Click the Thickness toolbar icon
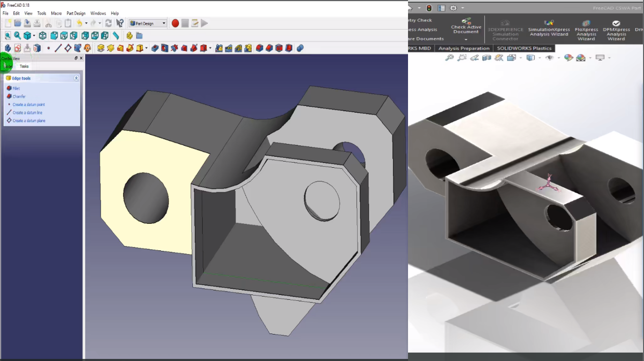 tap(288, 48)
